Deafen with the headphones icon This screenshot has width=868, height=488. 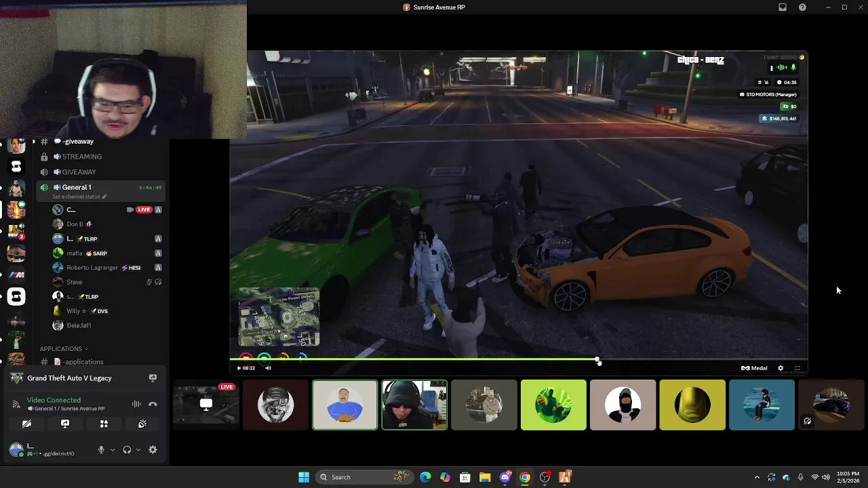127,449
